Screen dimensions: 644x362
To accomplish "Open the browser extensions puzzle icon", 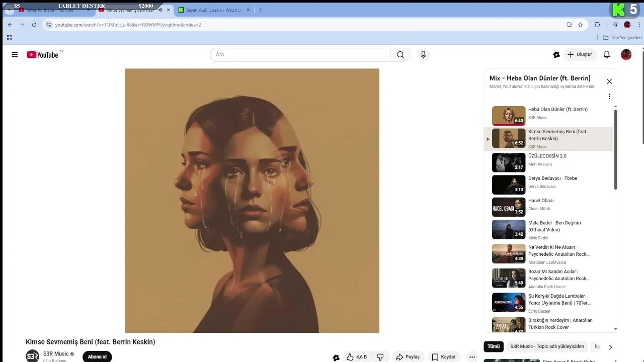I will click(597, 25).
